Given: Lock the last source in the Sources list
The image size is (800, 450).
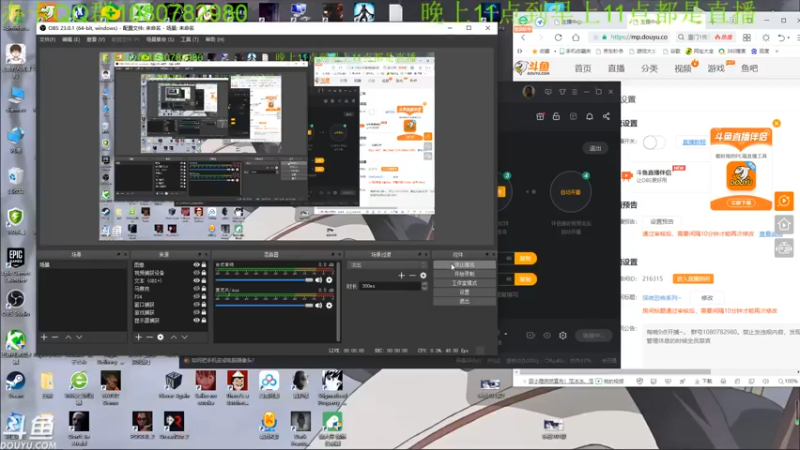Looking at the screenshot, I should click(204, 320).
